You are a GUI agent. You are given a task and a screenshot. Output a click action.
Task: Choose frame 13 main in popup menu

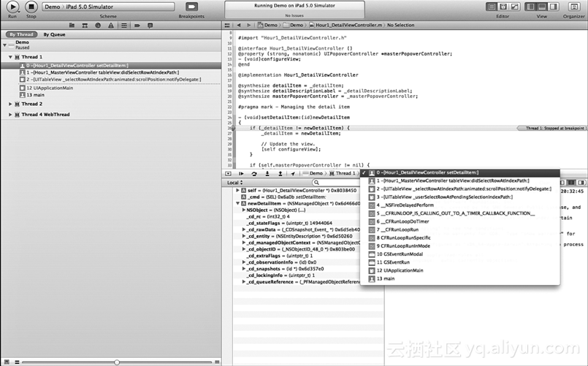(x=459, y=278)
